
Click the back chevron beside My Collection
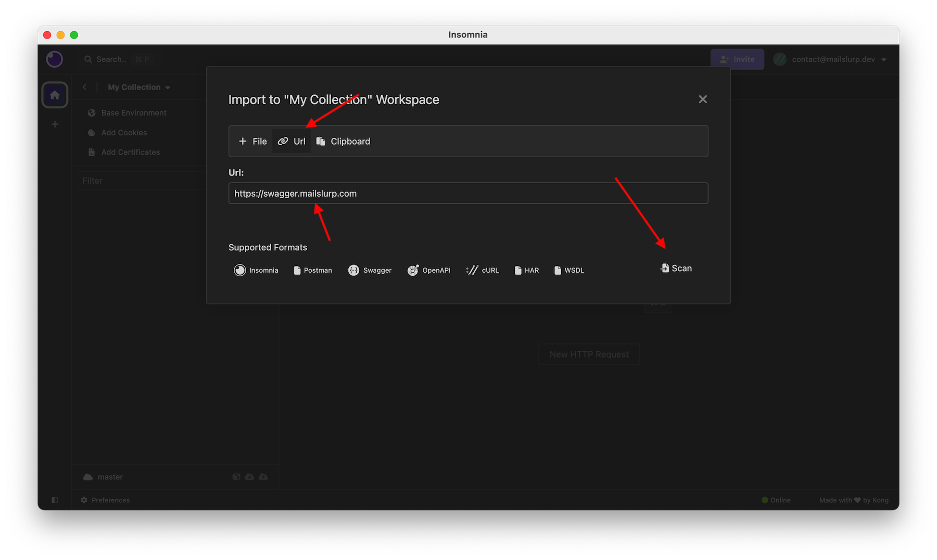[x=84, y=87]
